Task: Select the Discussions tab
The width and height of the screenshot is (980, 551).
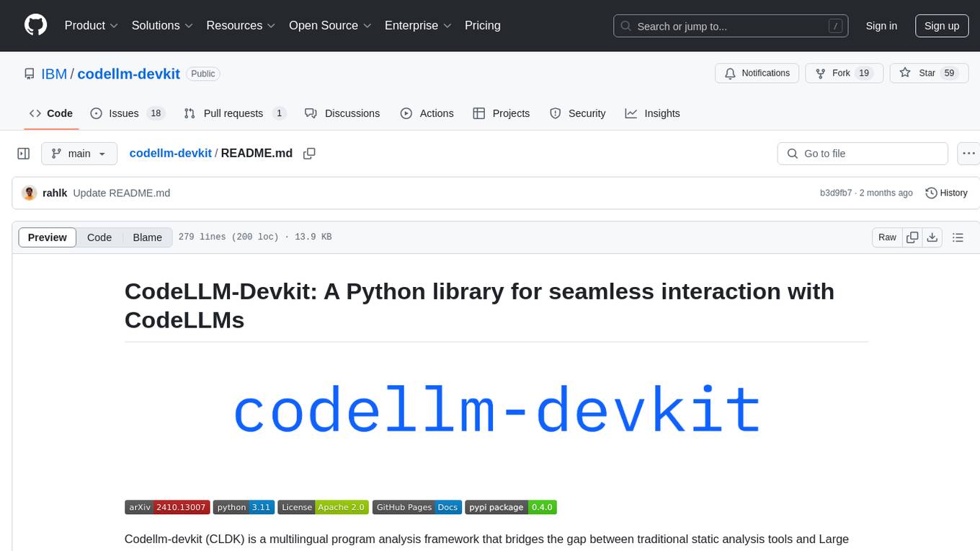Action: pos(342,113)
